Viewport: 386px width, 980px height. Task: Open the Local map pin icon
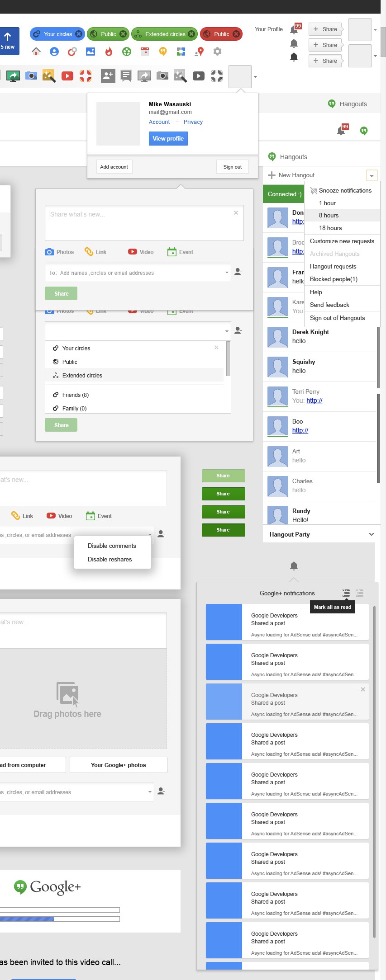(199, 52)
